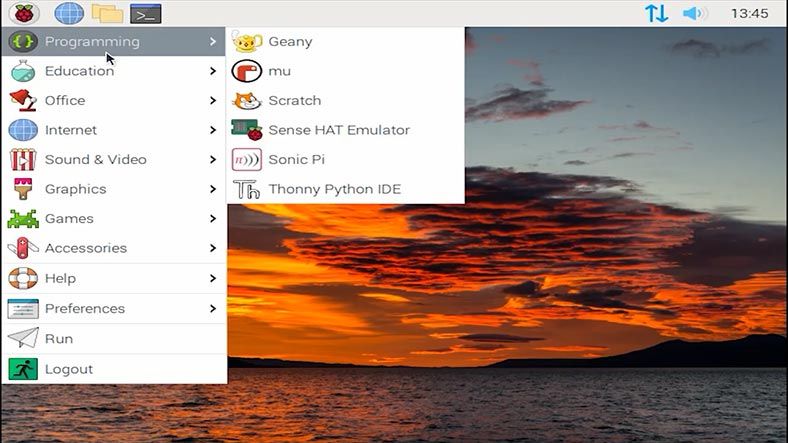788x443 pixels.
Task: Open the Raspberry Pi main menu
Action: point(24,14)
